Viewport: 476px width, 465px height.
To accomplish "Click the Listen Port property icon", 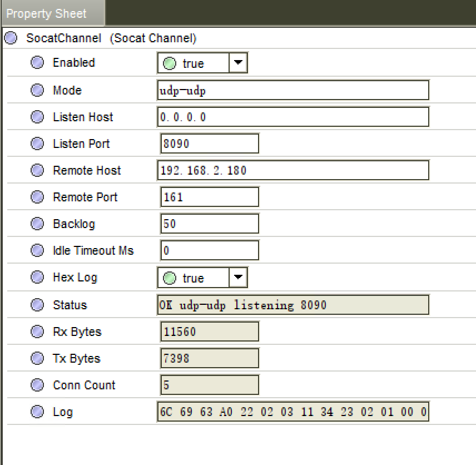I will [37, 144].
